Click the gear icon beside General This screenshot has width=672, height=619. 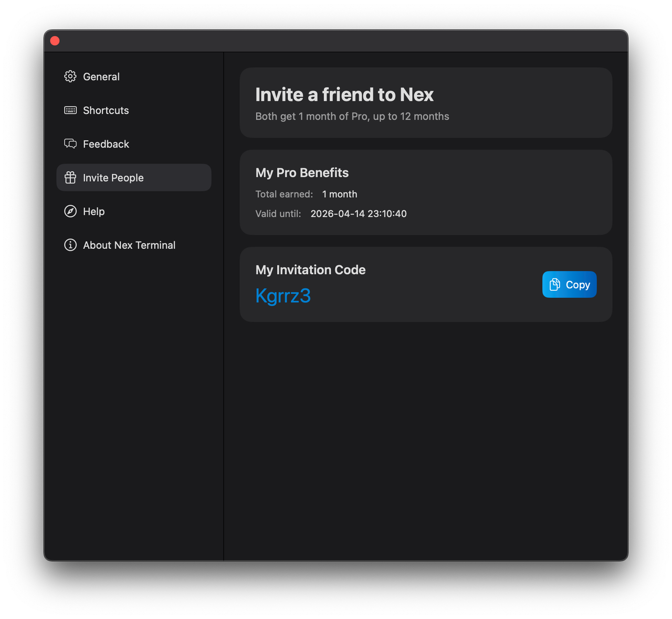70,77
